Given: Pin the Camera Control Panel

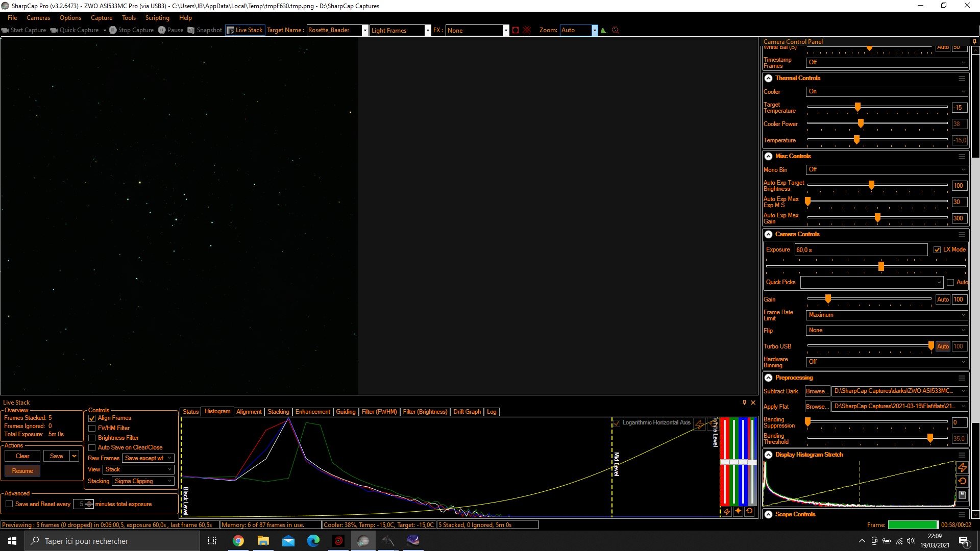Looking at the screenshot, I should [x=974, y=42].
